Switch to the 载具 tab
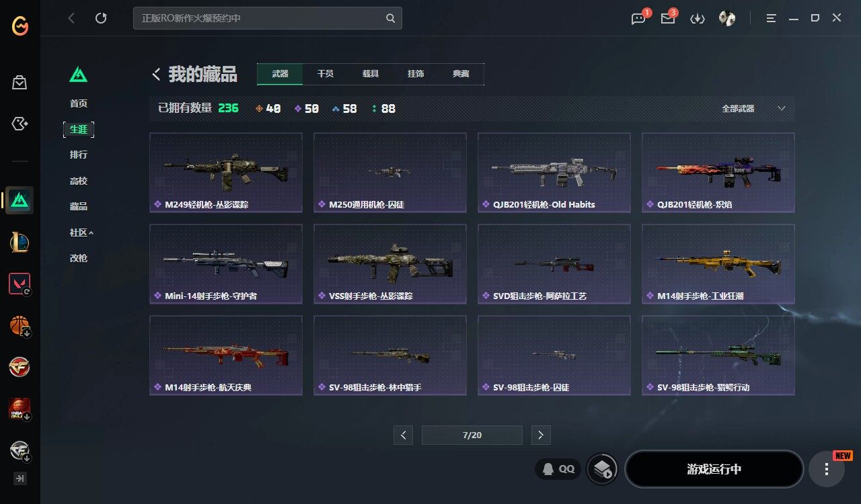The height and width of the screenshot is (504, 861). pos(371,74)
